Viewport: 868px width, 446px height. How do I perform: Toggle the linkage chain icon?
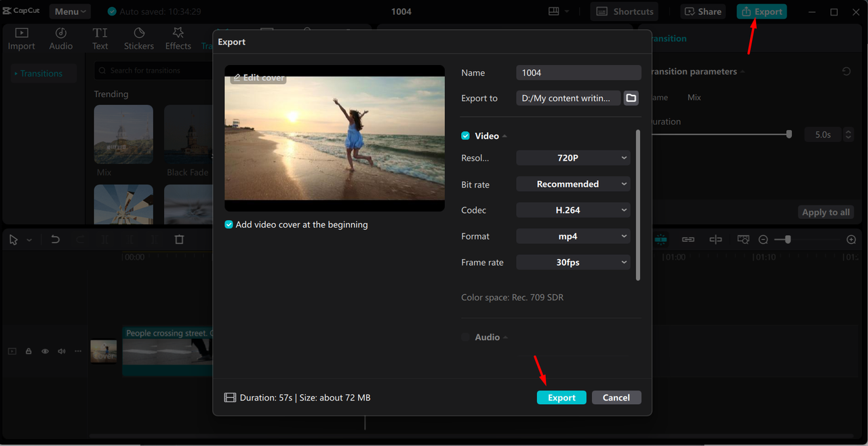(688, 240)
